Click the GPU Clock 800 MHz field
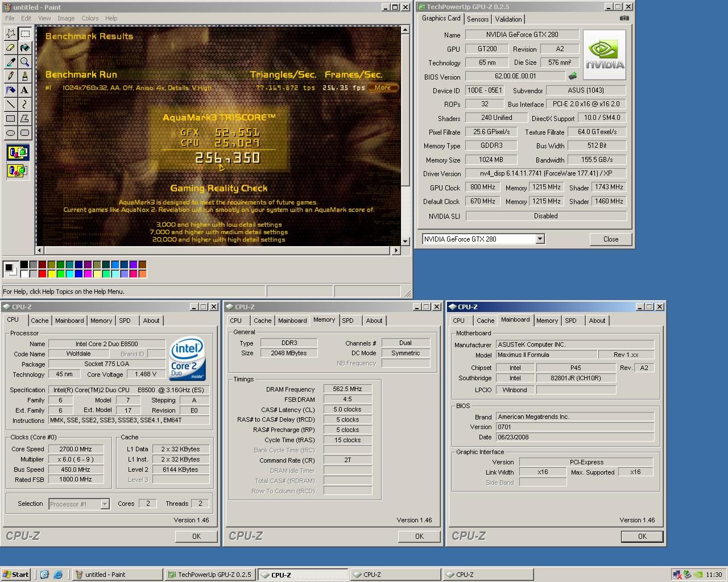The image size is (728, 582). 482,188
